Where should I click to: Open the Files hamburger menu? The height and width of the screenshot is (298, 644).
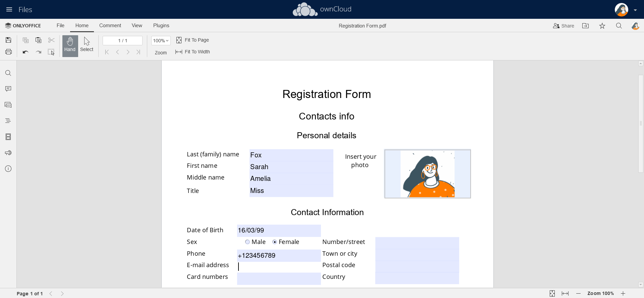9,9
